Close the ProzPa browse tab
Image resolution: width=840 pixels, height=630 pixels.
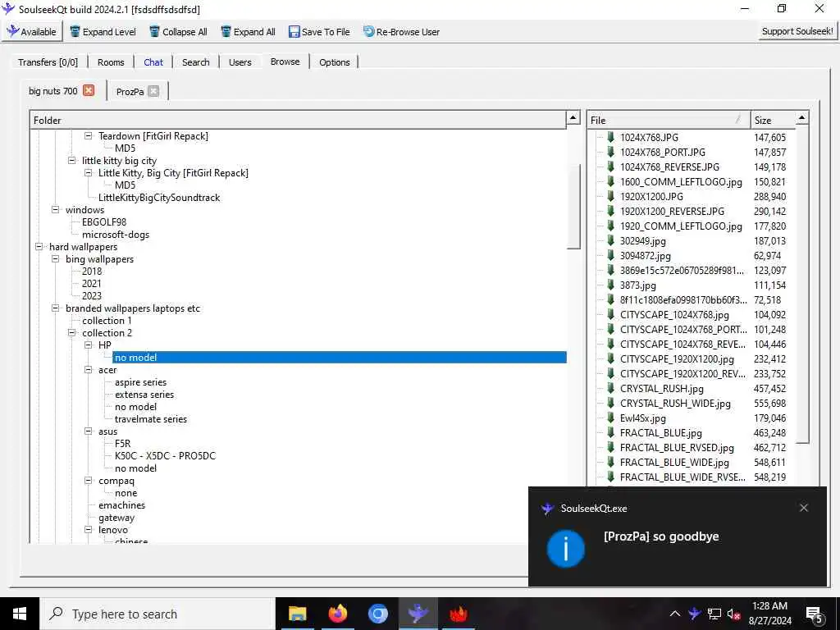[153, 91]
